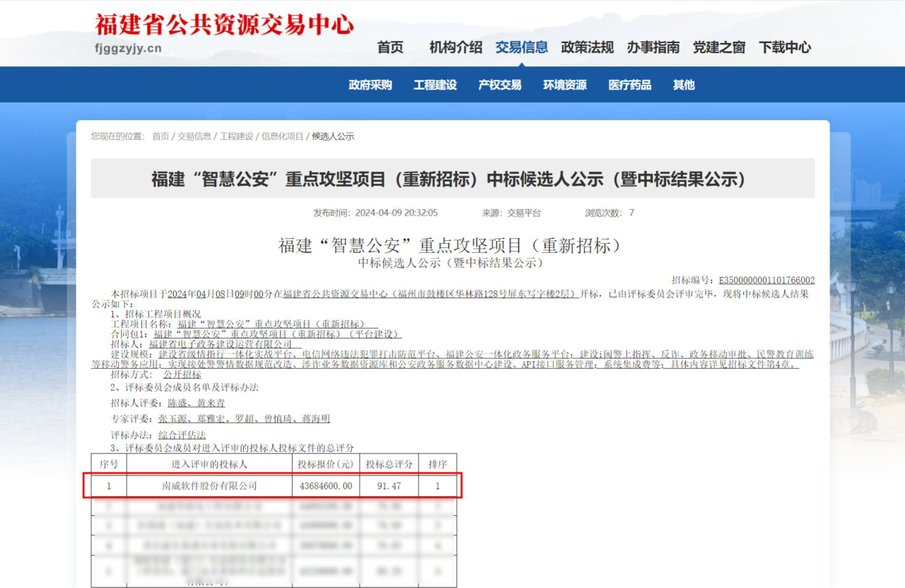Choose the 环境资源 category tab

pyautogui.click(x=565, y=85)
